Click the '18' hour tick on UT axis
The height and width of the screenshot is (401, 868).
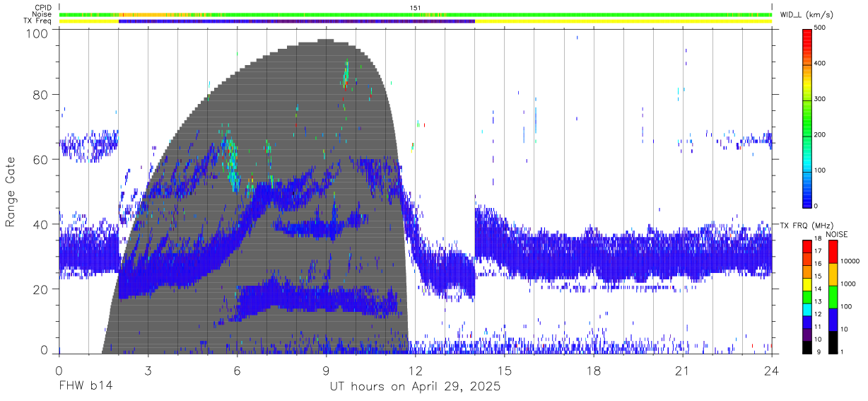click(x=593, y=370)
